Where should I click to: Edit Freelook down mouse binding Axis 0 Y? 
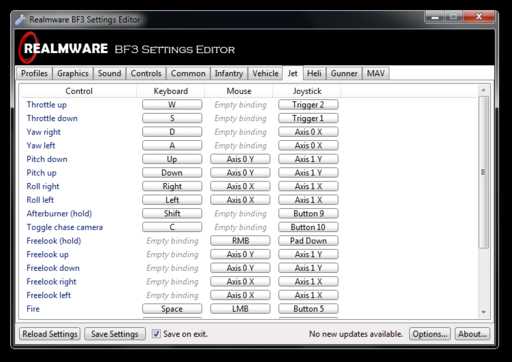point(240,268)
